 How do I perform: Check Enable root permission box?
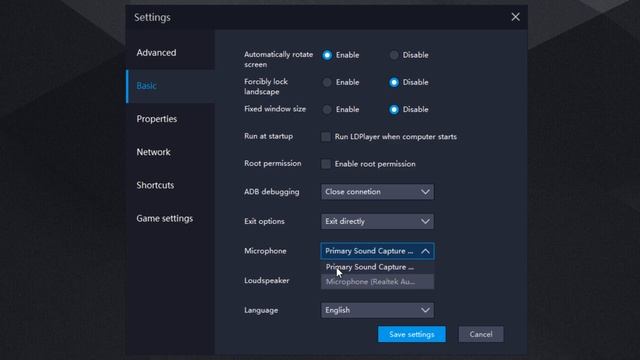pyautogui.click(x=326, y=164)
